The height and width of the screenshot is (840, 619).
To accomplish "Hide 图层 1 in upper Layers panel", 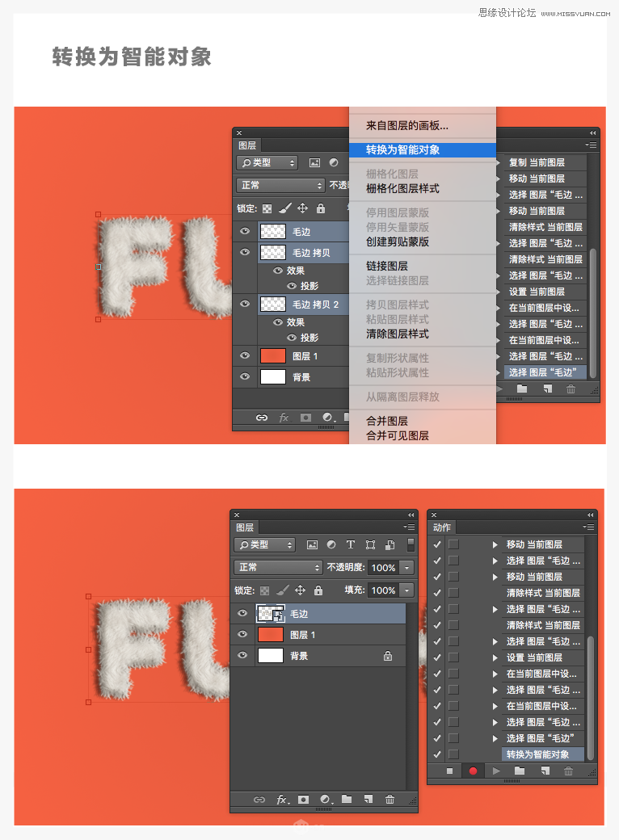I will pos(245,355).
